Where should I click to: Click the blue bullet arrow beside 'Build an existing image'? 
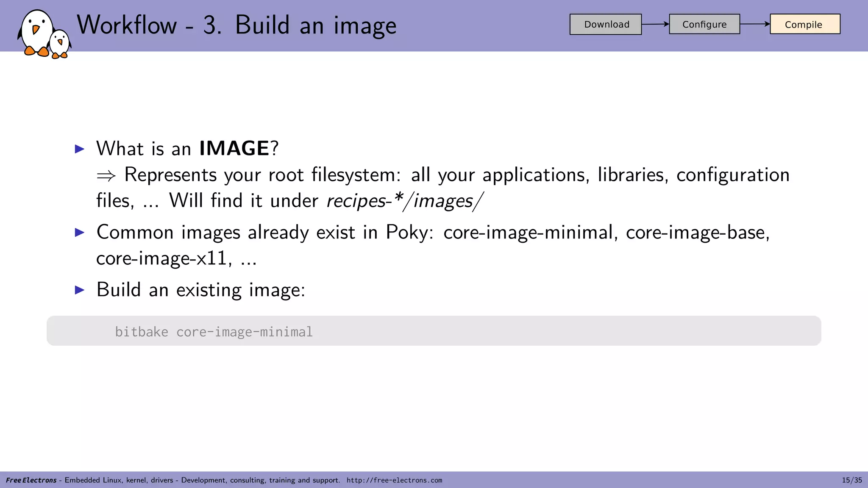[x=80, y=290]
